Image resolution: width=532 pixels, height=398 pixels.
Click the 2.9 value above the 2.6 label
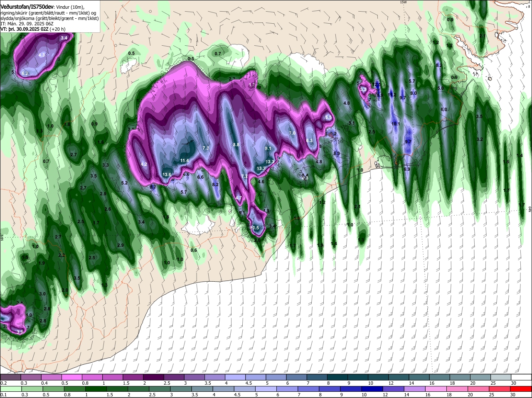[103, 194]
